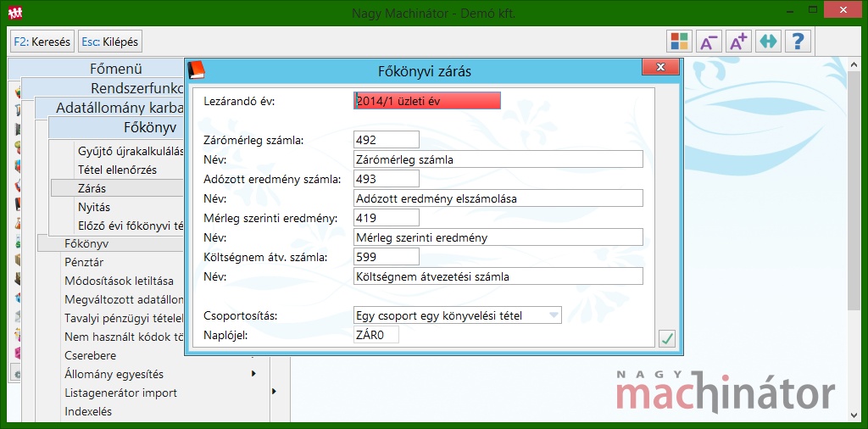
Task: Select Módosítások letiltása menu item
Action: pyautogui.click(x=119, y=281)
